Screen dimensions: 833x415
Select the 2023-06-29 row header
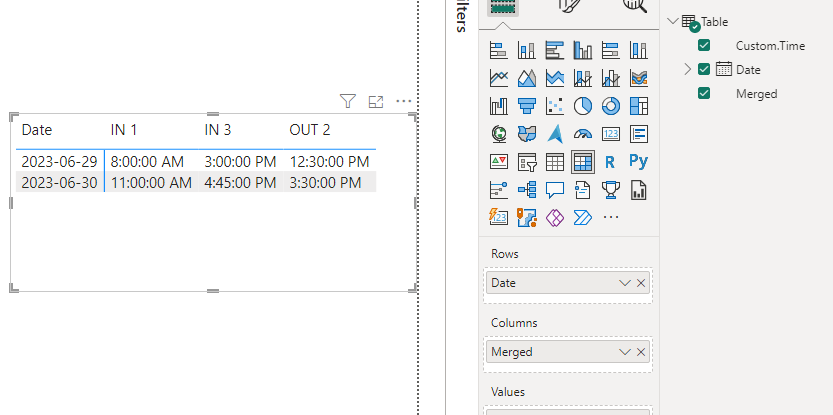click(x=60, y=162)
